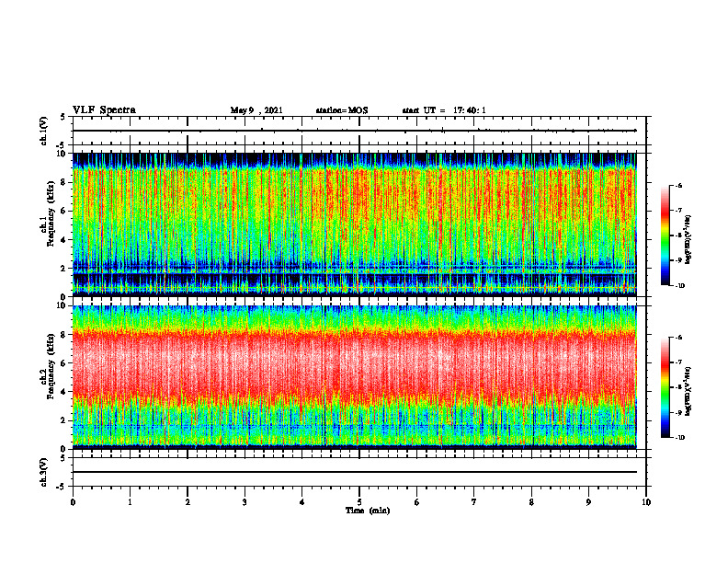Click the "8" tick label on the time axis
This screenshot has height=563, width=728.
coord(531,502)
